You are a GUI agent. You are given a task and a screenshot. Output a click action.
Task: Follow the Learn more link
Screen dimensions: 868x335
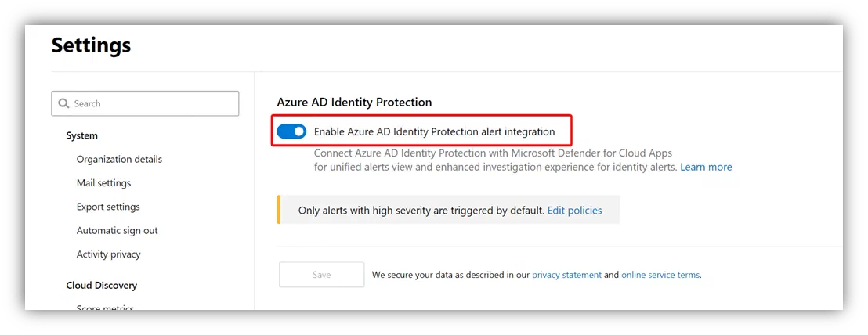706,167
